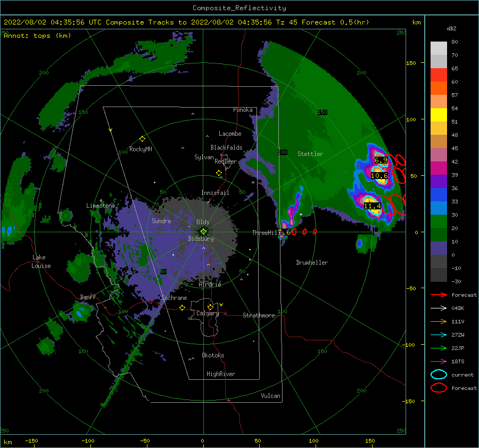
Task: Click the yellow swatch between 54 and 51
Action: pyautogui.click(x=439, y=115)
